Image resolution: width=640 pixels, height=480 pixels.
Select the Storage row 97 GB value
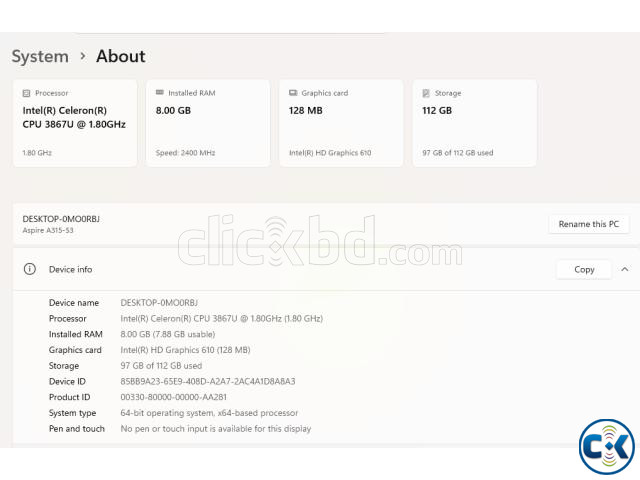161,366
